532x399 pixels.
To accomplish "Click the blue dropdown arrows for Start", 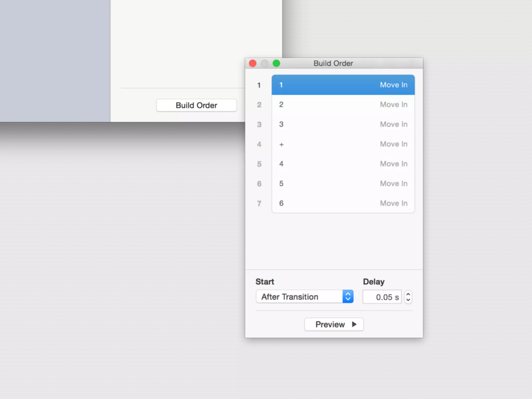I will click(x=348, y=297).
